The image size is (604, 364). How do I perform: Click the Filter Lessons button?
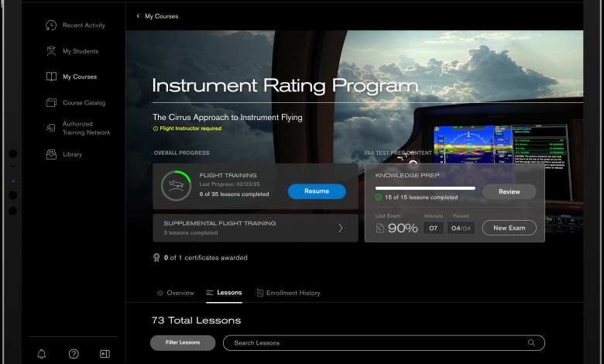pos(183,342)
